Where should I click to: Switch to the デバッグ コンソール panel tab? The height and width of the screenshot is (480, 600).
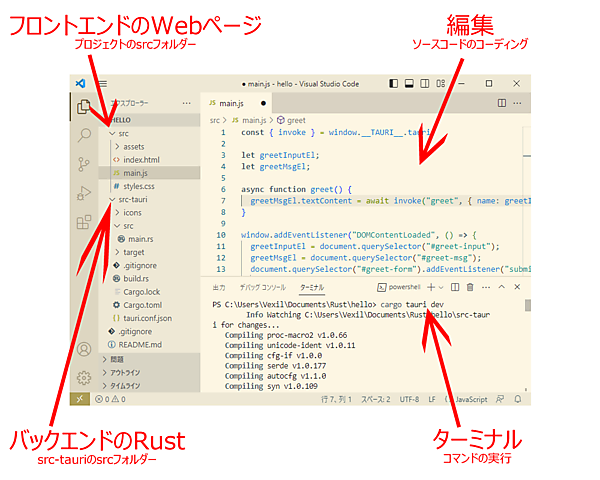tap(262, 287)
